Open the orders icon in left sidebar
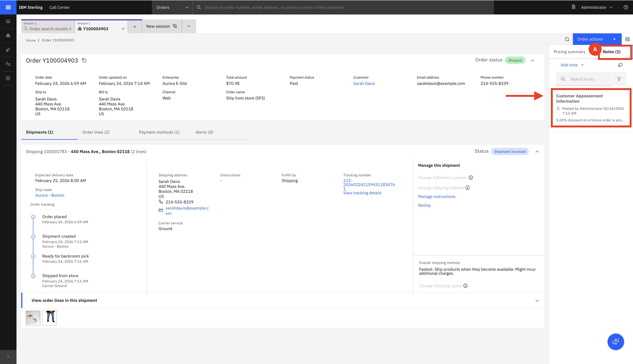 tap(8, 36)
